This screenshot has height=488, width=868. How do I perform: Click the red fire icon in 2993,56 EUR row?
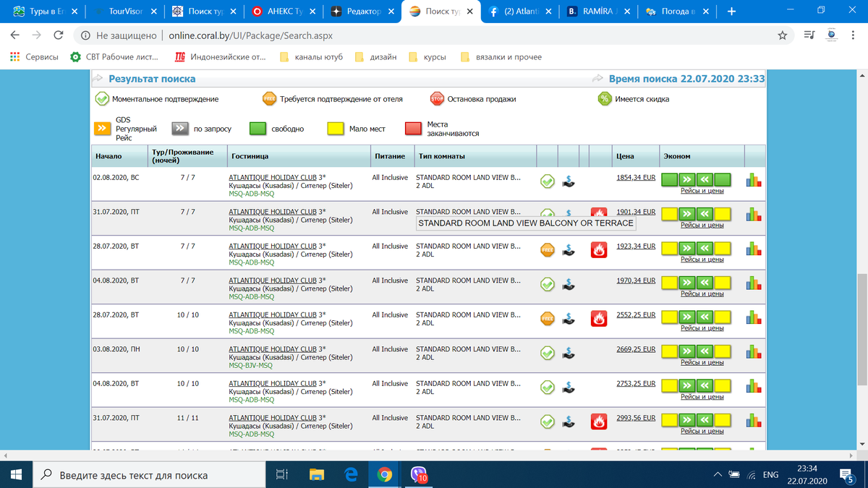pos(598,421)
